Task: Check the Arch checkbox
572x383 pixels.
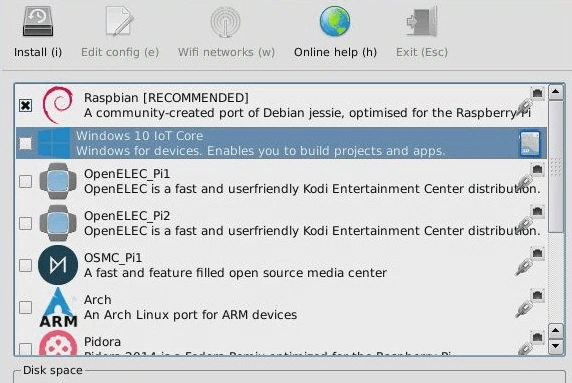Action: 26,307
